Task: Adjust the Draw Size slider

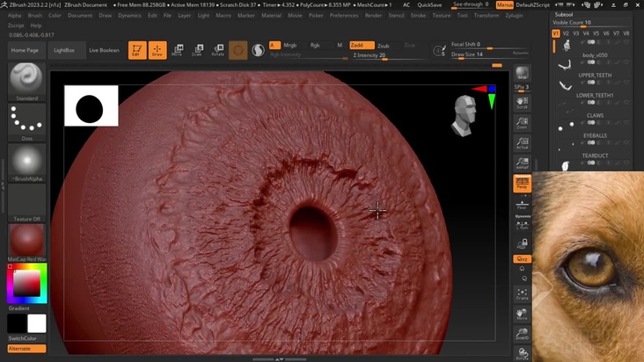Action: [489, 54]
